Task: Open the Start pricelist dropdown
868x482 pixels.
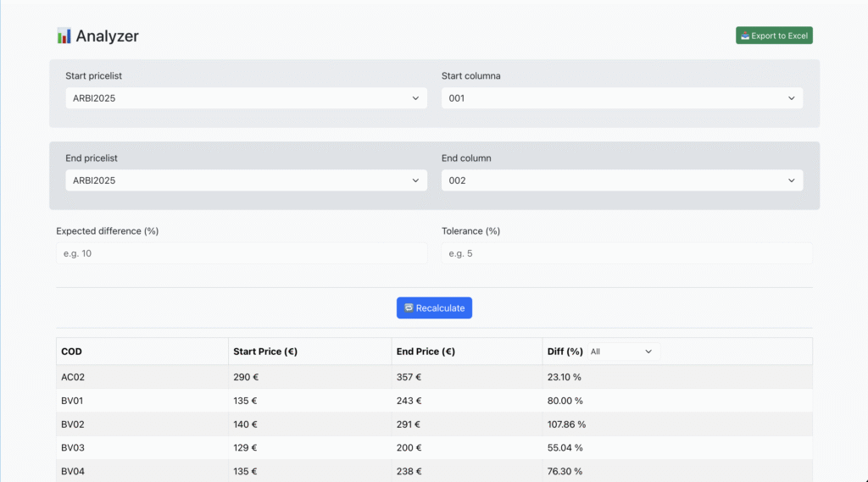Action: click(x=246, y=98)
